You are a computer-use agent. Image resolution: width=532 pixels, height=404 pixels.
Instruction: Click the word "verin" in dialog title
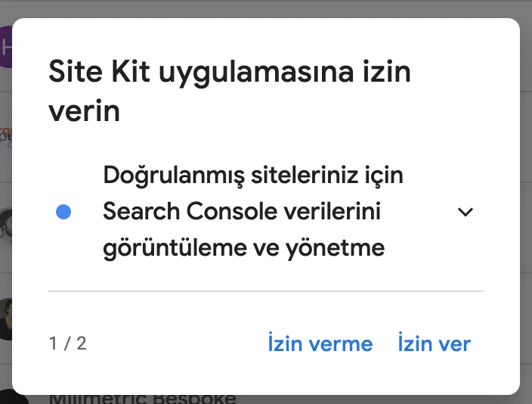pyautogui.click(x=84, y=112)
